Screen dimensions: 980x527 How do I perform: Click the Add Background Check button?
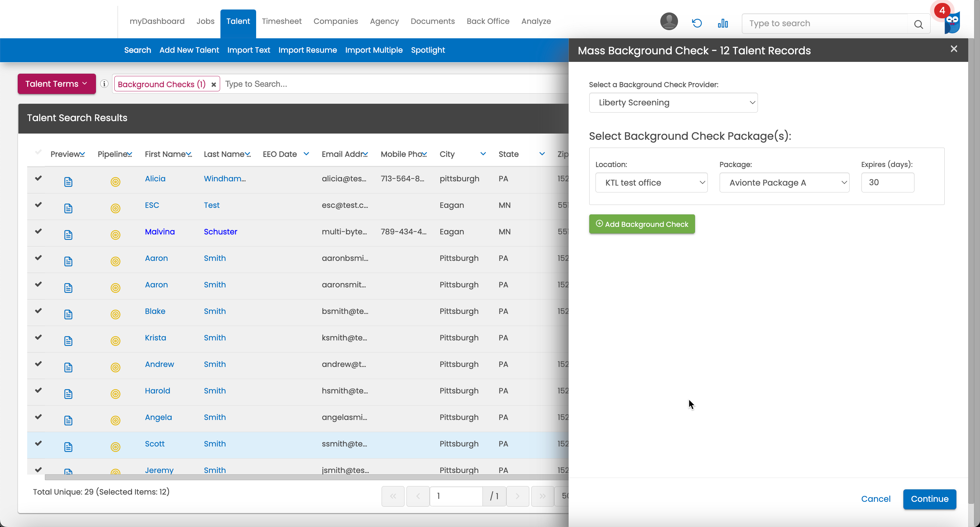pos(642,224)
